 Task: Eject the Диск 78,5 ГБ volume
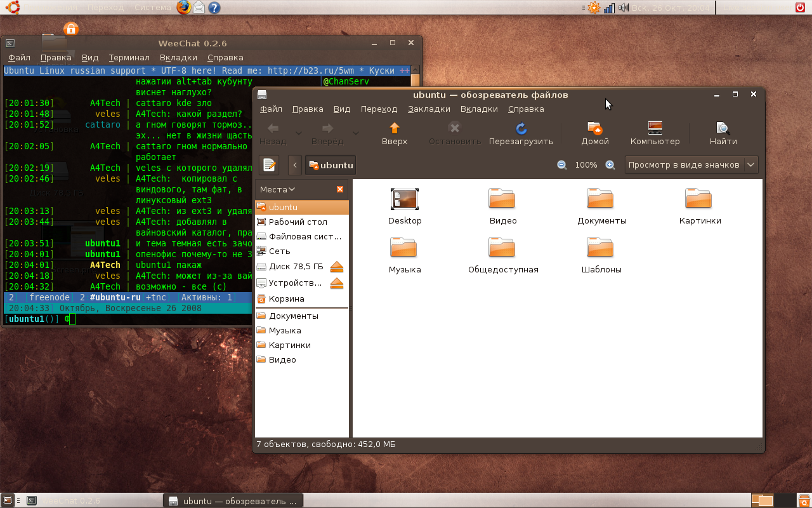coord(337,267)
